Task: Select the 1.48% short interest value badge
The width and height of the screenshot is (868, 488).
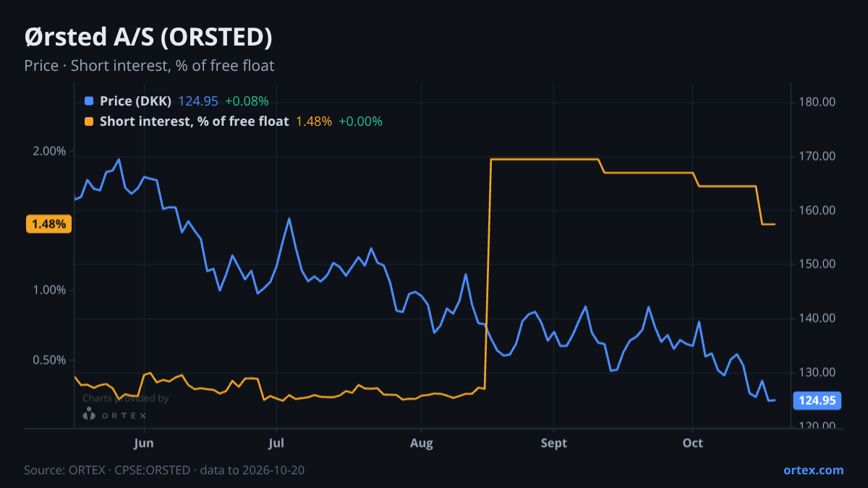Action: pos(48,224)
